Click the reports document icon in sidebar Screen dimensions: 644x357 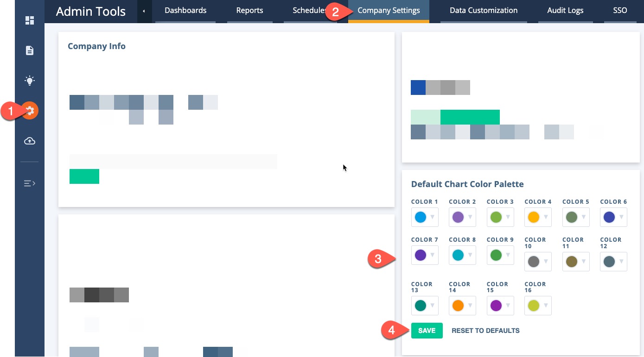pyautogui.click(x=30, y=50)
